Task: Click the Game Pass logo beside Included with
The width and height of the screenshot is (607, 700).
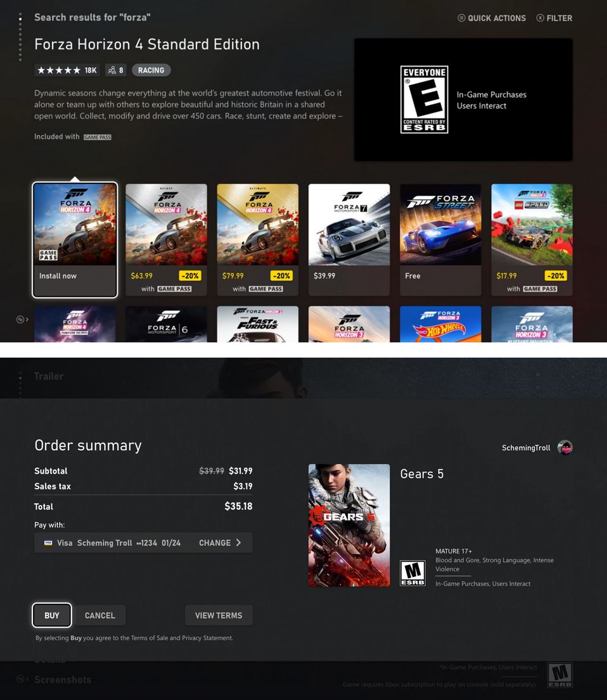Action: pos(97,137)
